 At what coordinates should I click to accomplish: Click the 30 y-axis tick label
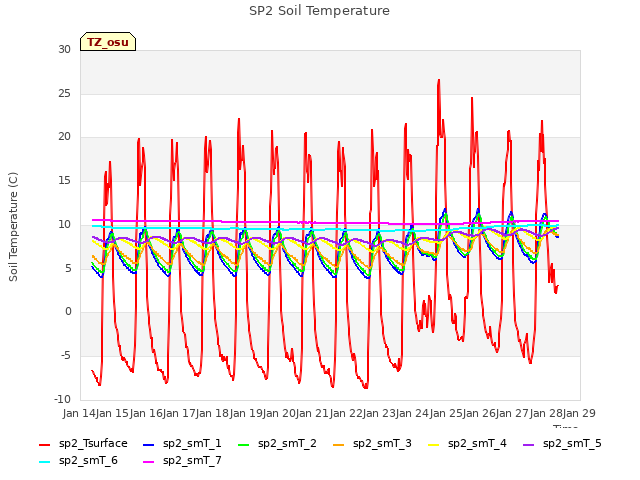(64, 50)
